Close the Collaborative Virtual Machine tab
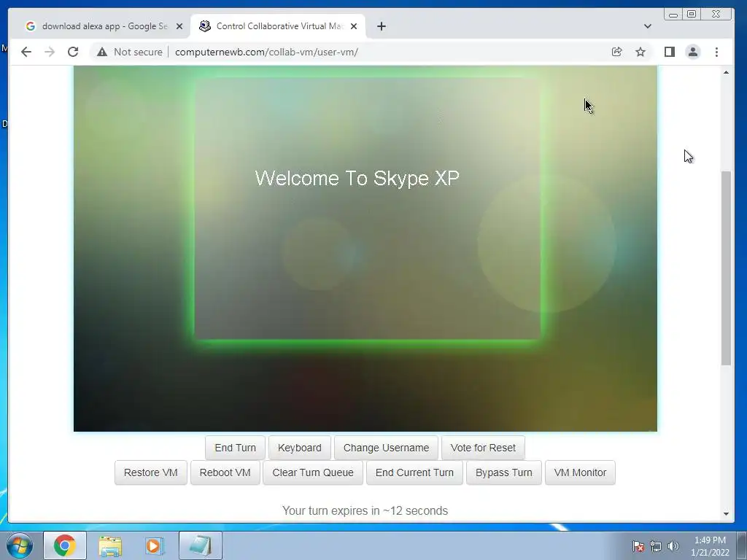Image resolution: width=747 pixels, height=560 pixels. point(354,26)
